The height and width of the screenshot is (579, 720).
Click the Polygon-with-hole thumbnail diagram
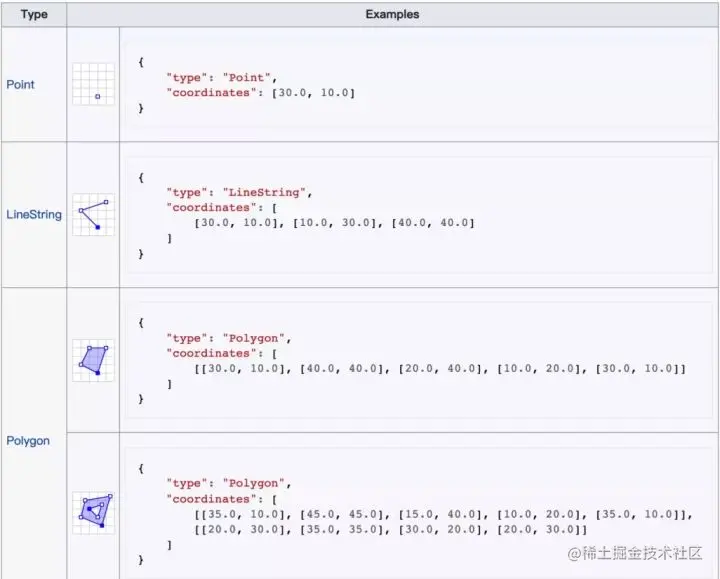[x=93, y=513]
